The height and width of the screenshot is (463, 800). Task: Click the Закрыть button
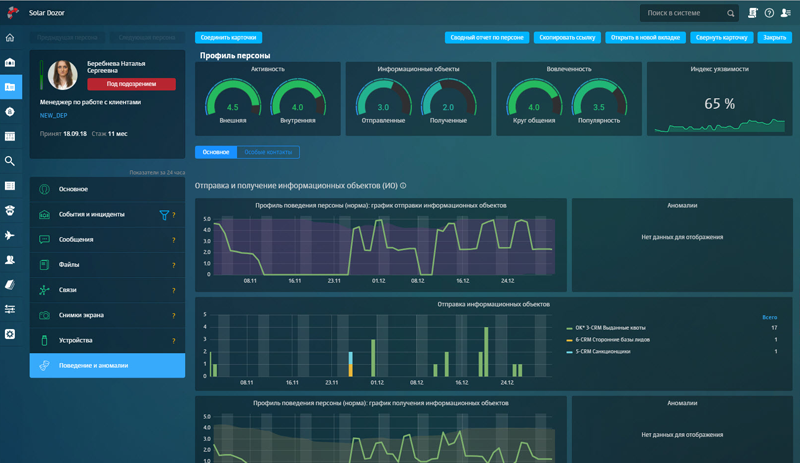[x=774, y=37]
